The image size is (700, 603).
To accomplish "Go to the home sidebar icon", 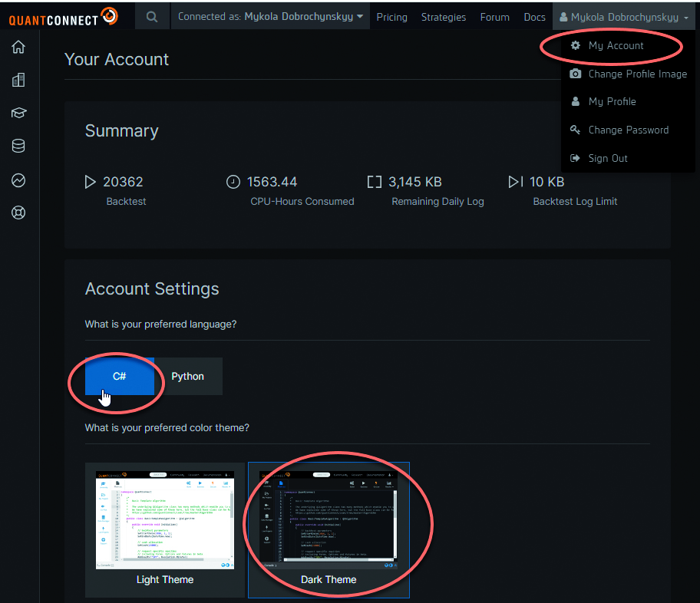I will pos(18,47).
